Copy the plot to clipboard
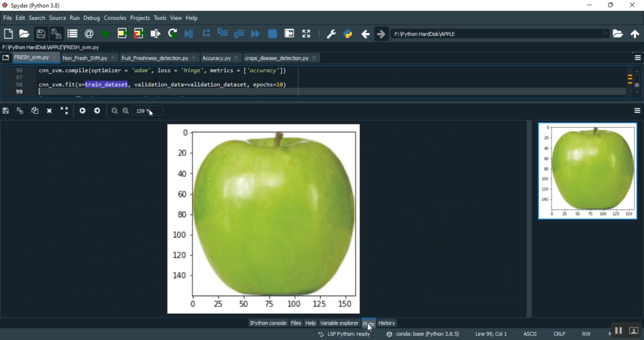 [x=35, y=111]
